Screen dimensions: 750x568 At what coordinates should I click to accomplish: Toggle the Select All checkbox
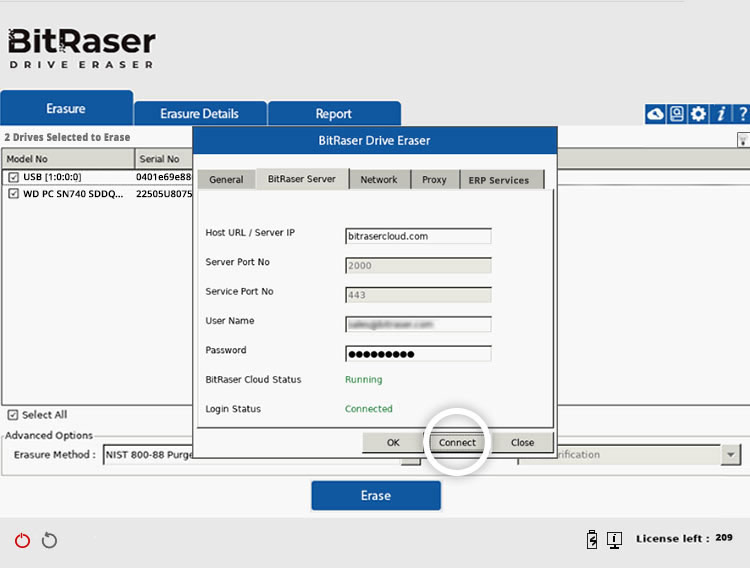point(13,415)
